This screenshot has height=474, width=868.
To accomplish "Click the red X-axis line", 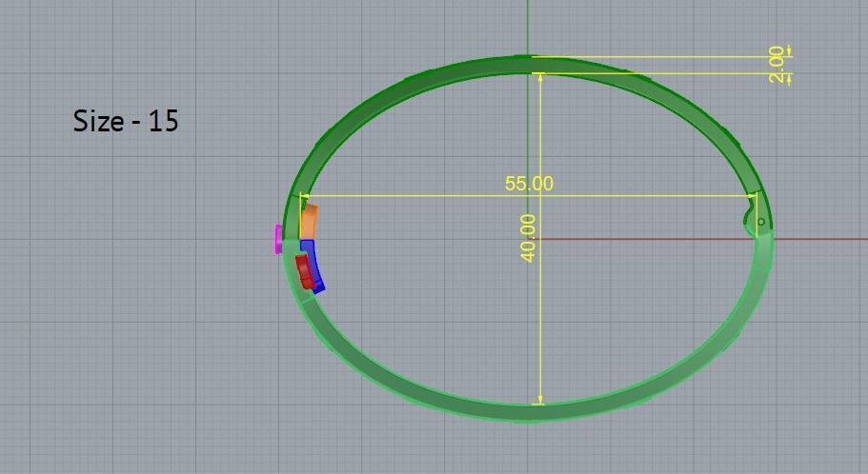I will tap(819, 239).
